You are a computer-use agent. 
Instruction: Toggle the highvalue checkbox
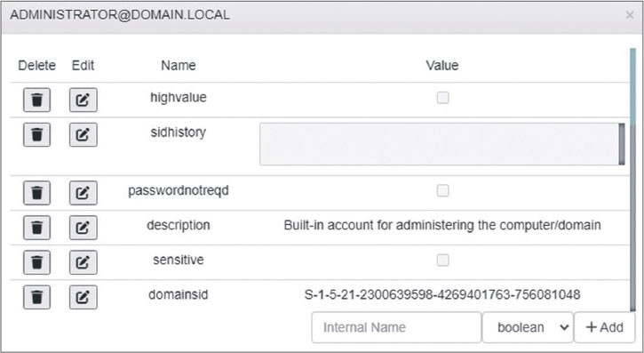click(442, 98)
